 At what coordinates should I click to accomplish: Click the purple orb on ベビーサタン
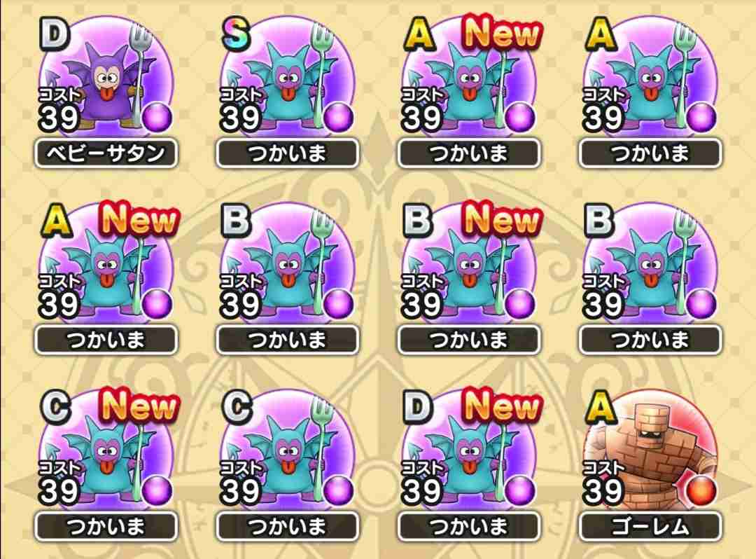point(157,118)
